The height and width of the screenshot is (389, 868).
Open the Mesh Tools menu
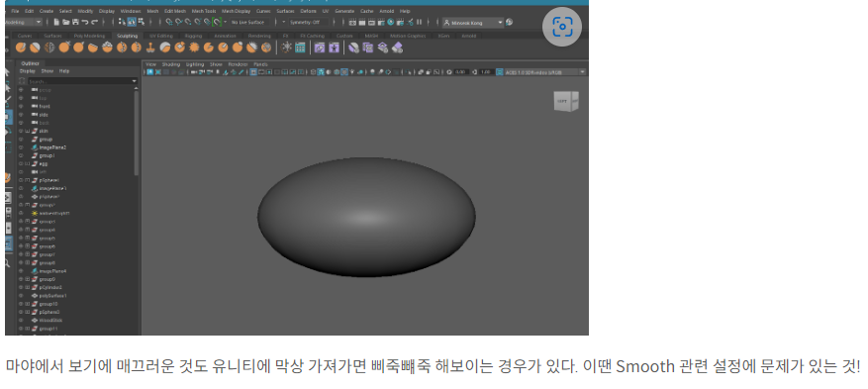[203, 11]
